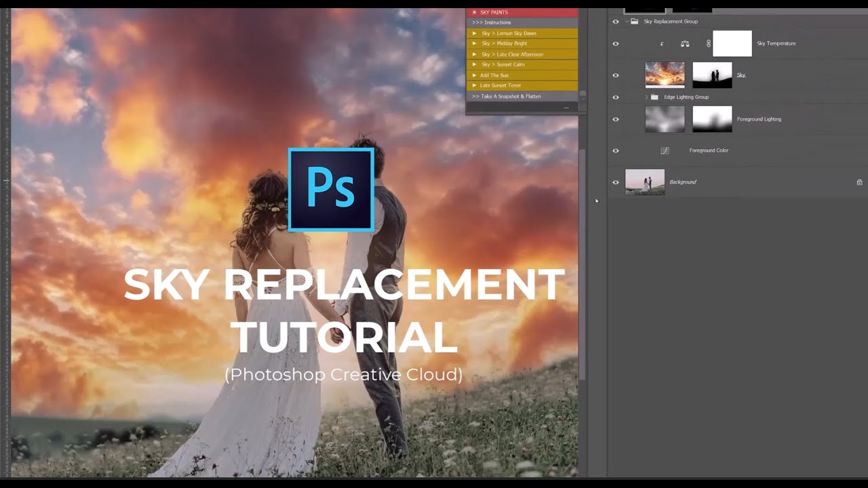Hide the Sky Replacement Group layer
The image size is (868, 488).
(x=616, y=22)
